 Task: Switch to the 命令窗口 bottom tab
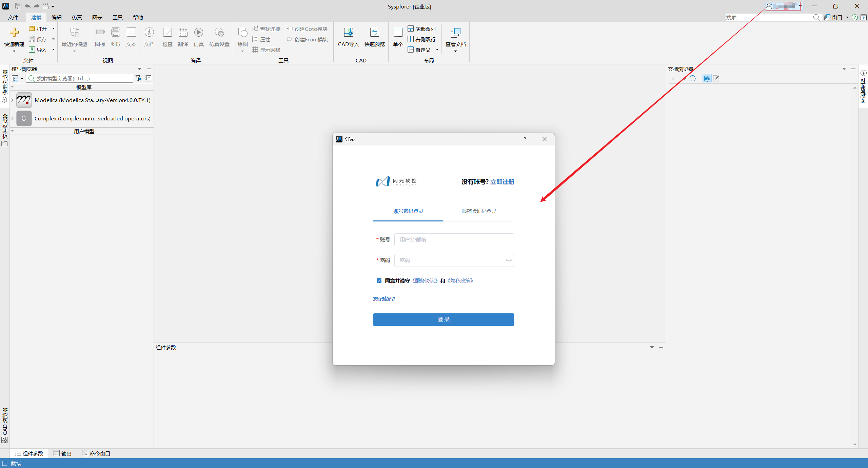tap(96, 453)
